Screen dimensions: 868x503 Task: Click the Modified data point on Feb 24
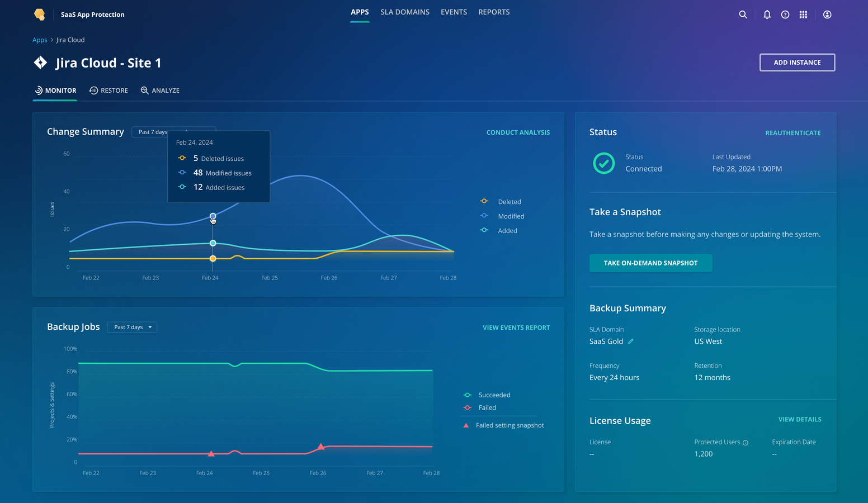point(213,216)
